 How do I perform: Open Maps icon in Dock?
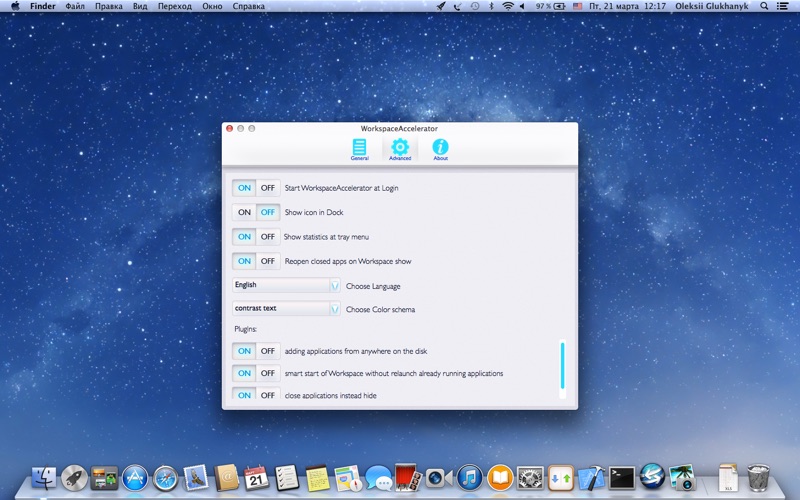[x=348, y=478]
